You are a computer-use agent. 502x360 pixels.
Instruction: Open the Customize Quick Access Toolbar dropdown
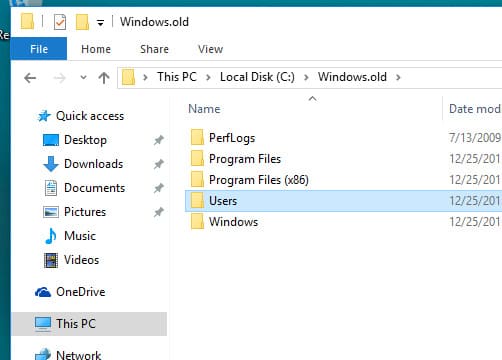click(x=100, y=23)
